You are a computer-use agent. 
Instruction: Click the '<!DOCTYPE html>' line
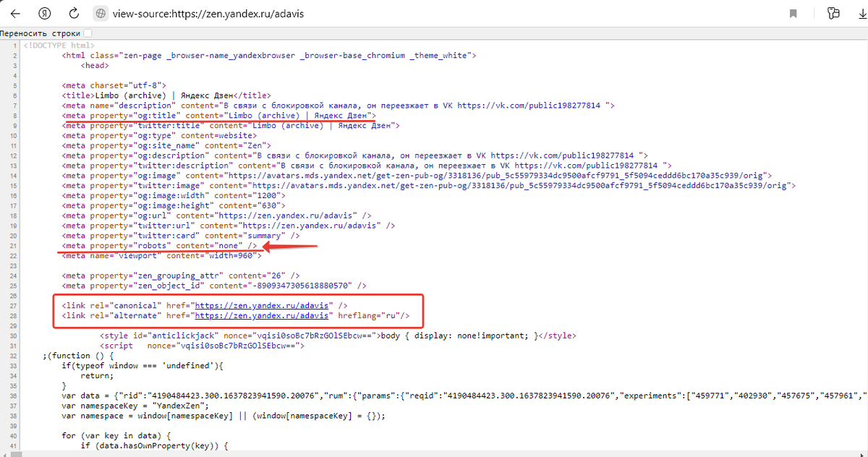[59, 45]
